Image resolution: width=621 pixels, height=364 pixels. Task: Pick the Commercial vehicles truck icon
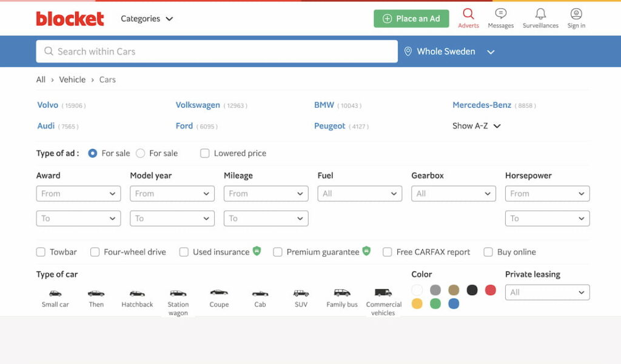pos(383,293)
